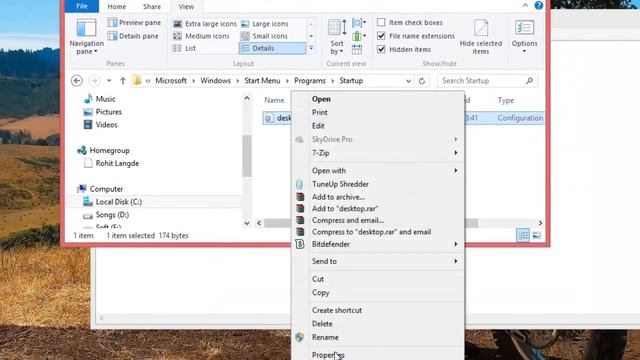Expand the layout gallery more arrow
Image resolution: width=640 pixels, height=360 pixels.
coord(311,49)
